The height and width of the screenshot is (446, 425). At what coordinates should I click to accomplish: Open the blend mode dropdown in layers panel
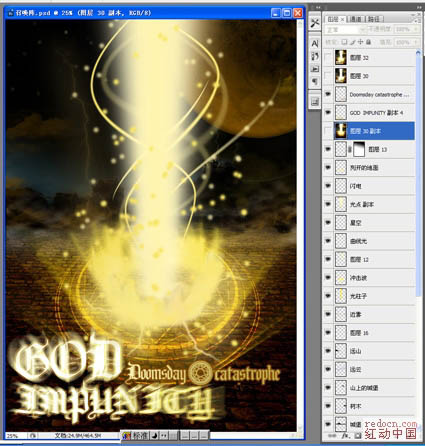point(345,30)
